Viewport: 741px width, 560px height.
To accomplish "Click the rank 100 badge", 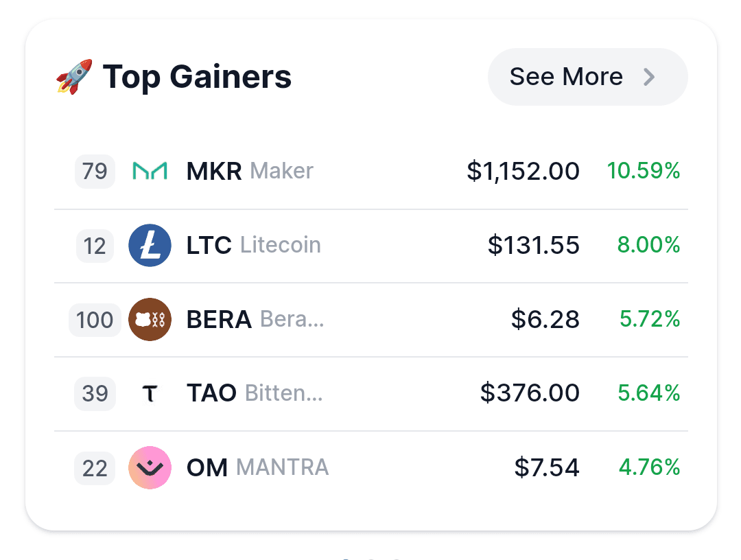I will (x=95, y=319).
